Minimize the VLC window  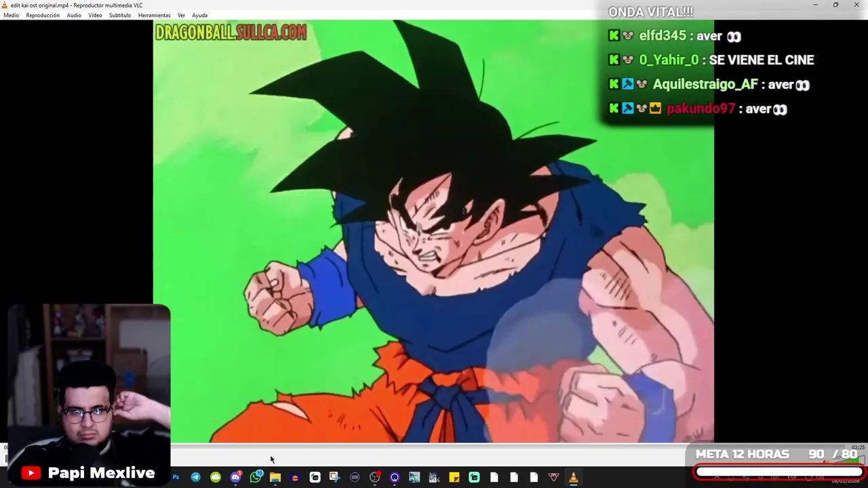click(x=815, y=5)
